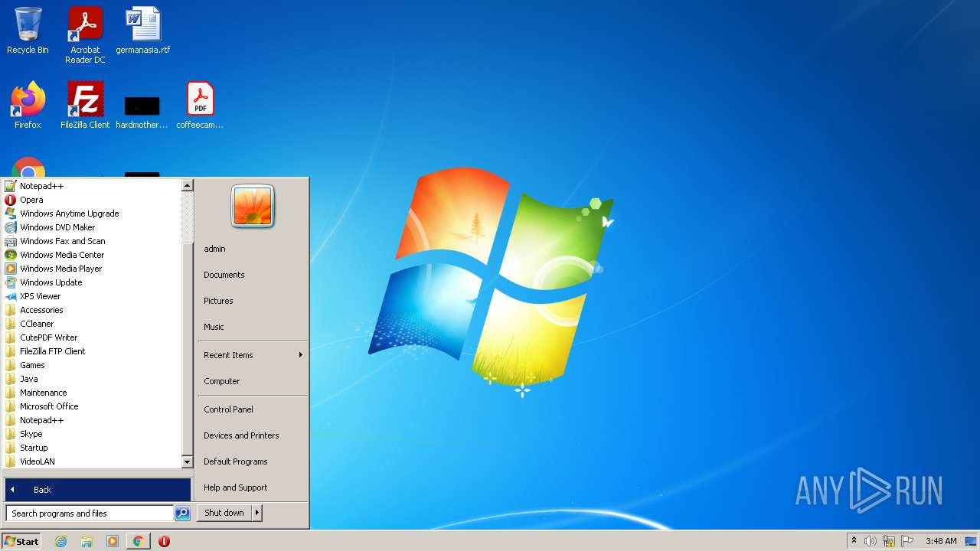Click the Show desktop button
Image resolution: width=980 pixels, height=551 pixels.
coord(971,541)
